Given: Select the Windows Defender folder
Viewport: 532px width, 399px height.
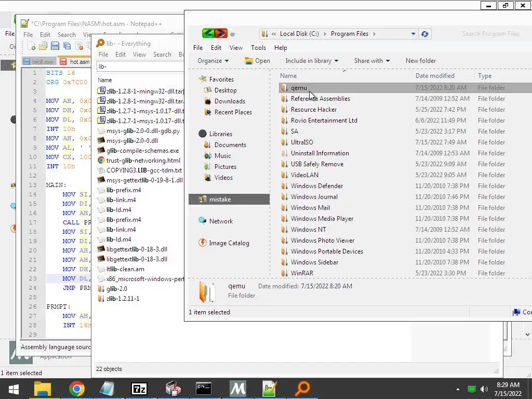Looking at the screenshot, I should 316,186.
